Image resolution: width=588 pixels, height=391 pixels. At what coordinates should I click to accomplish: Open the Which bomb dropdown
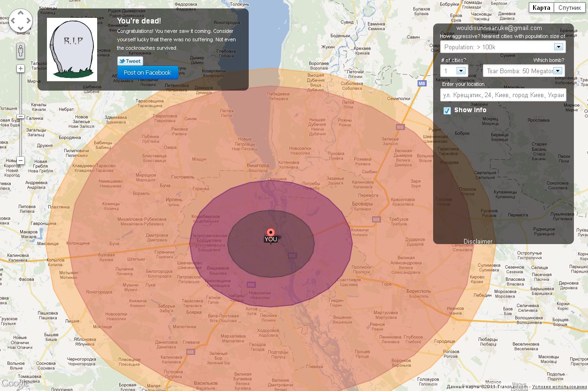tap(524, 71)
